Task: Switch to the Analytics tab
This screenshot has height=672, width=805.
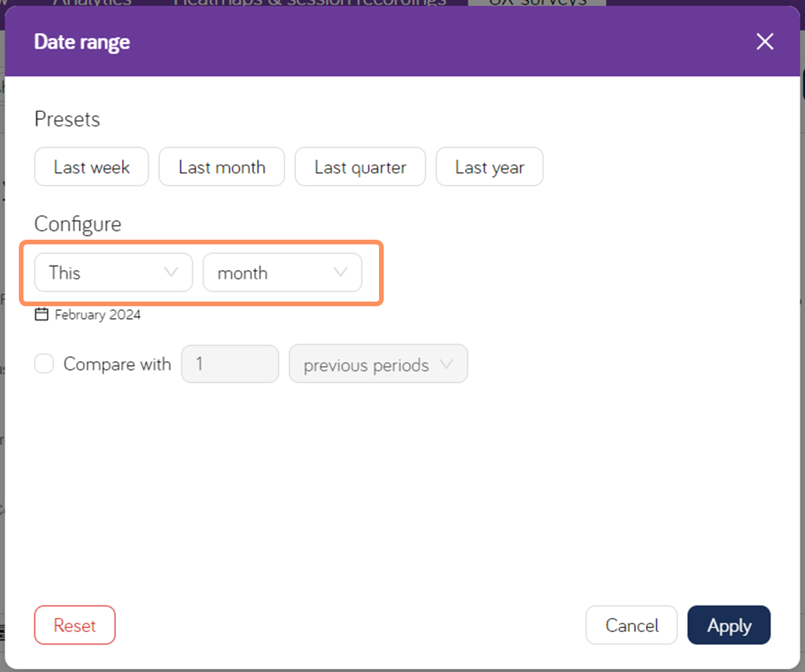Action: coord(91,4)
